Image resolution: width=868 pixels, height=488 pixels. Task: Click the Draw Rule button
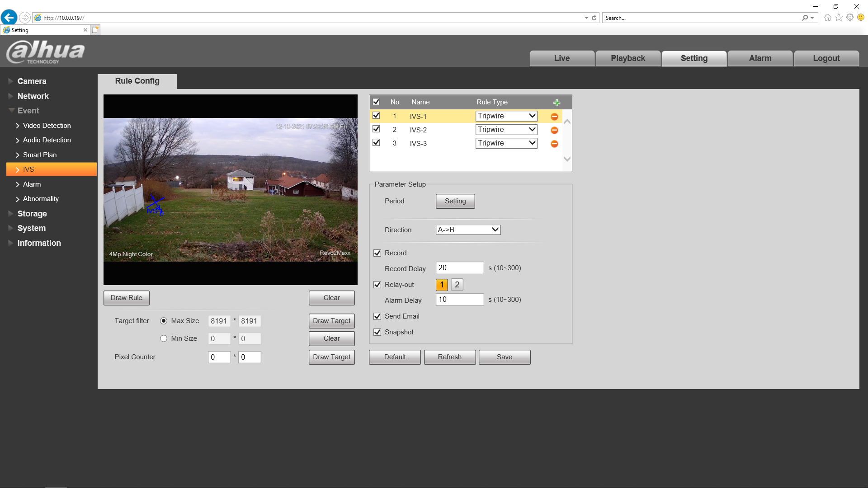(127, 298)
